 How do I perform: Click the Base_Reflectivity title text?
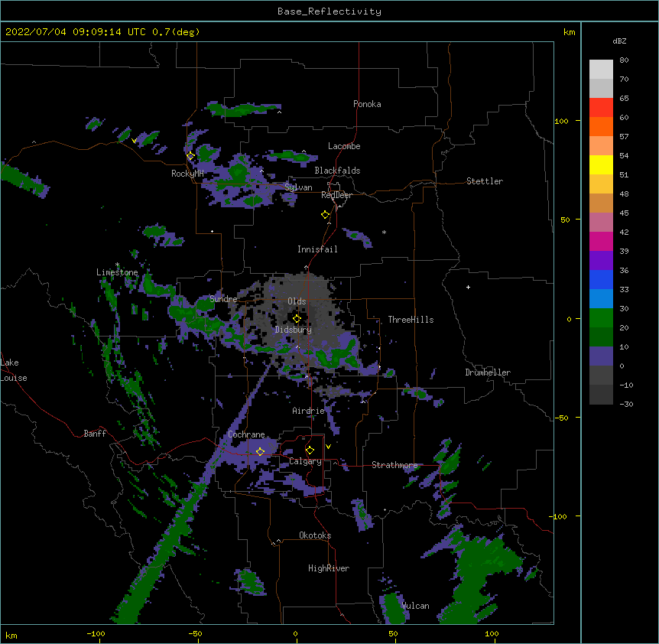pos(329,11)
